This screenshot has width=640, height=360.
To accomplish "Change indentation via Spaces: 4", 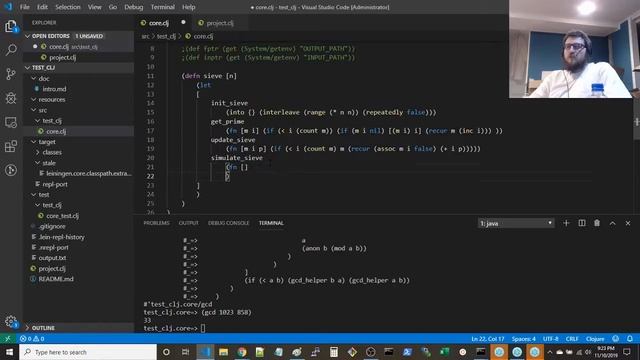I will (524, 339).
